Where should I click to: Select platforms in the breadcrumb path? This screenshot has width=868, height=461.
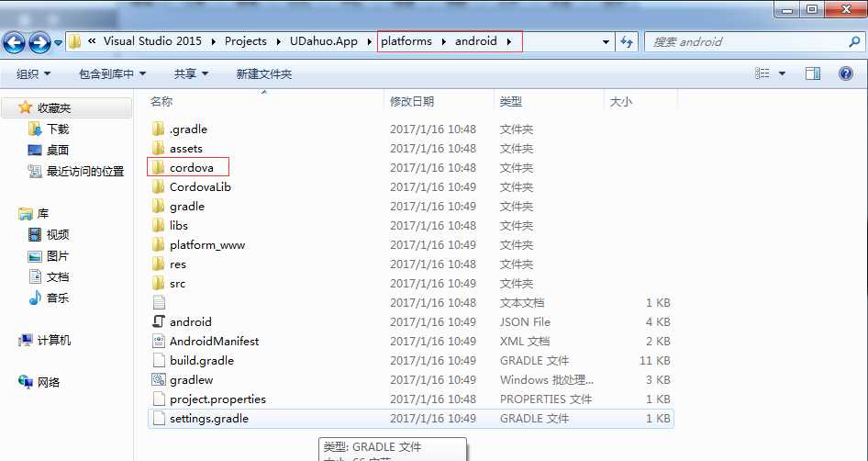pos(406,41)
